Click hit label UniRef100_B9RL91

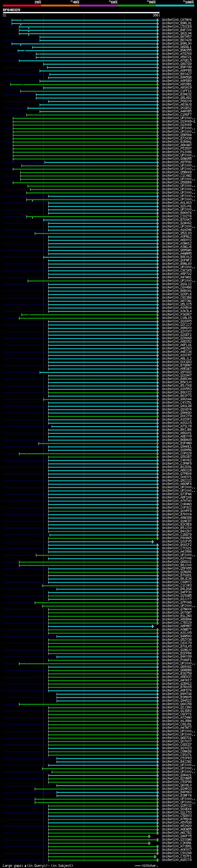click(177, 23)
